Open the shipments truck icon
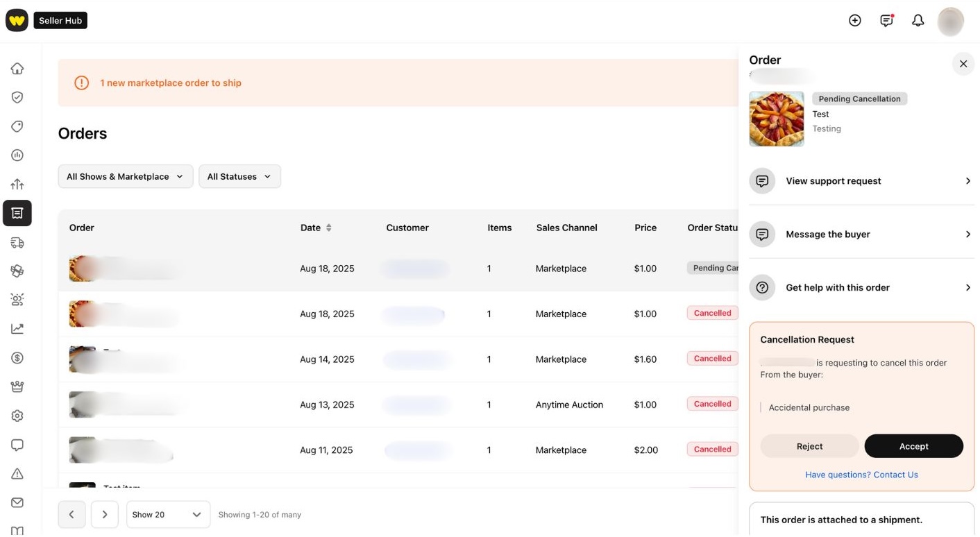This screenshot has height=537, width=980. click(17, 242)
